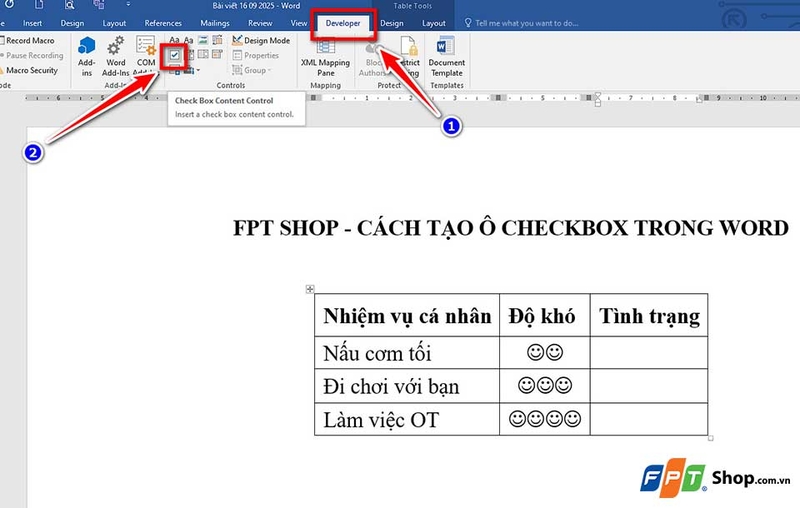800x508 pixels.
Task: Click the Properties button in Controls
Action: pyautogui.click(x=256, y=55)
